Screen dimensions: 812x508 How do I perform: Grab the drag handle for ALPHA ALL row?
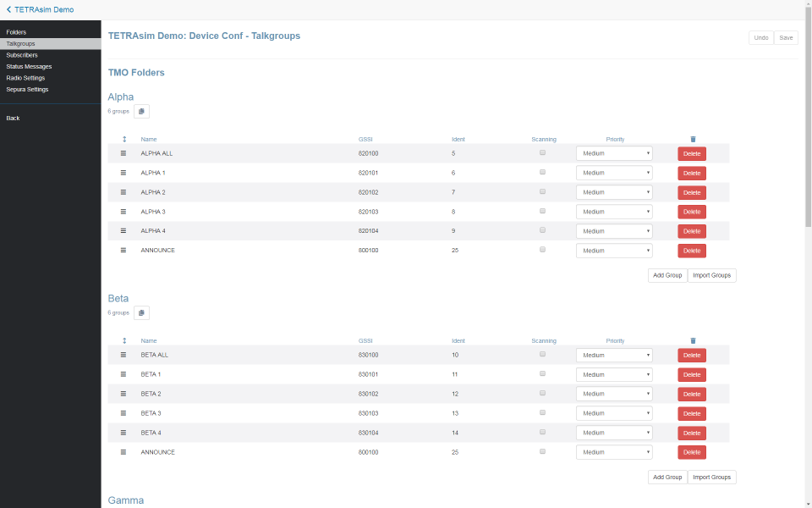click(x=123, y=153)
